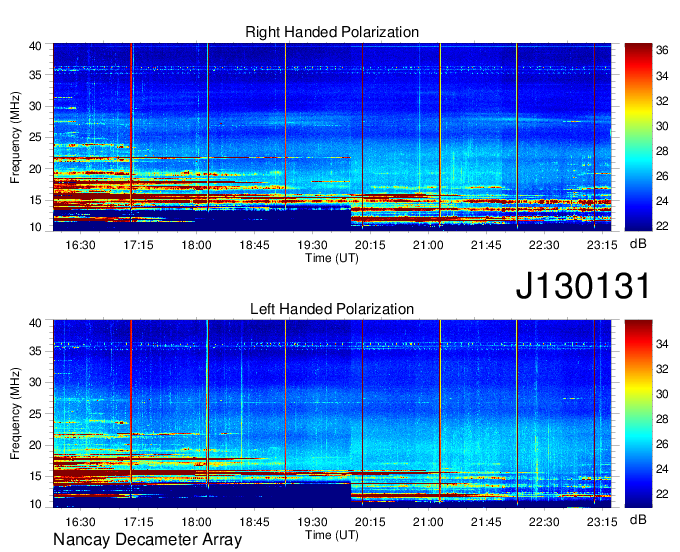The height and width of the screenshot is (552, 680).
Task: Click the 28 value on Right Handed color bar
Action: pyautogui.click(x=662, y=151)
